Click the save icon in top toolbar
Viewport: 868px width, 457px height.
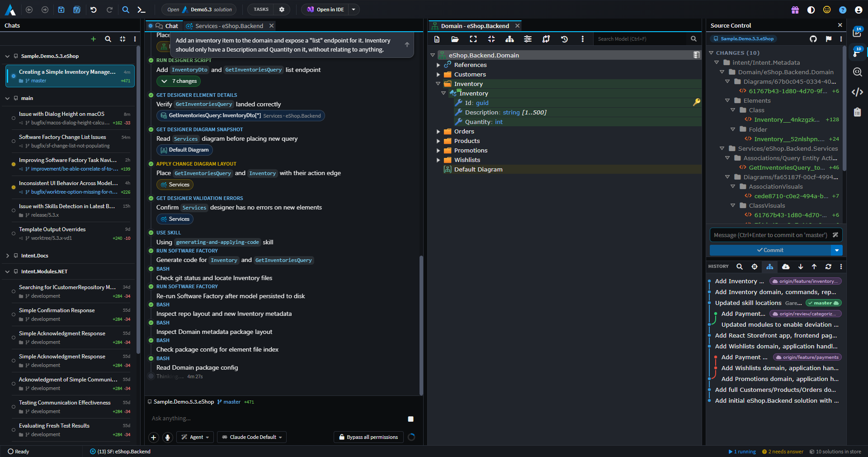[61, 10]
